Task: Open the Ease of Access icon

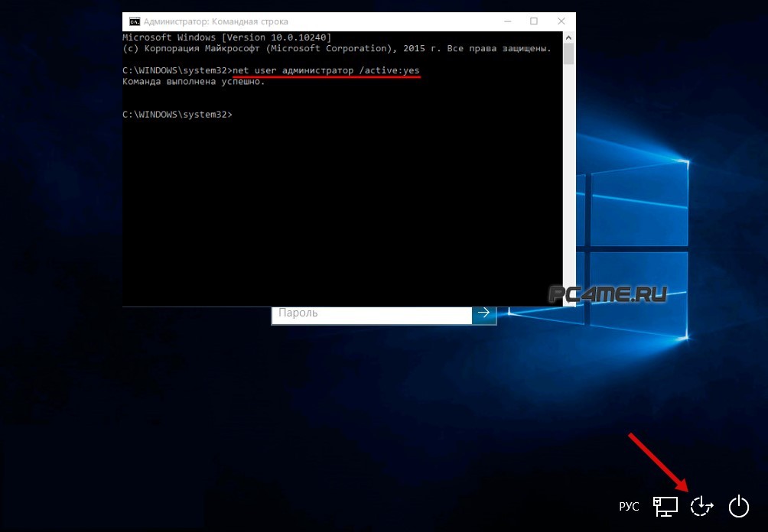Action: (x=701, y=506)
